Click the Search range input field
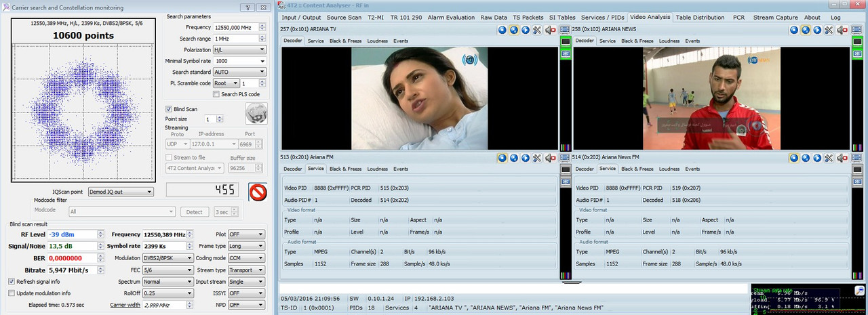The height and width of the screenshot is (315, 868). (235, 39)
